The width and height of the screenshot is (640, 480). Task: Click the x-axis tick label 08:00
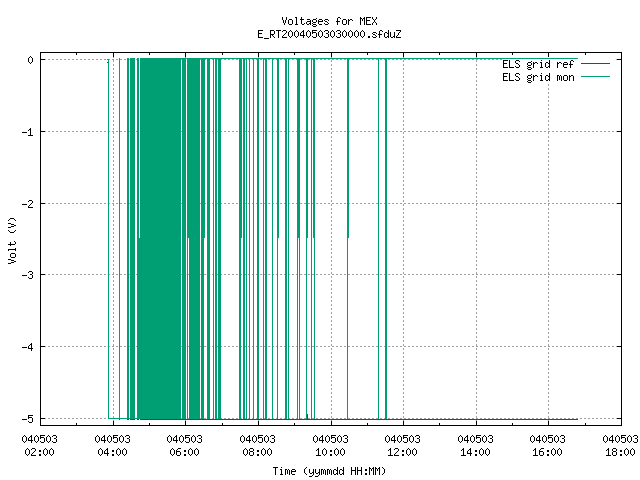coord(258,452)
